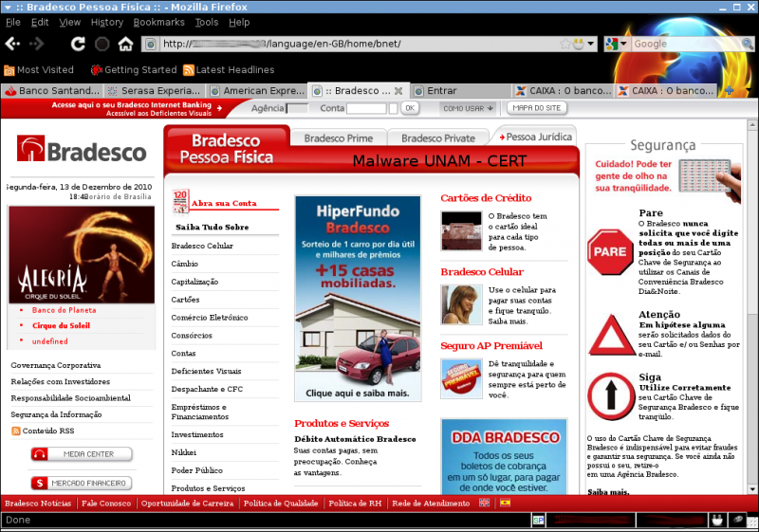Select the Bradesco Prime tab
Image resolution: width=759 pixels, height=532 pixels.
pos(339,138)
